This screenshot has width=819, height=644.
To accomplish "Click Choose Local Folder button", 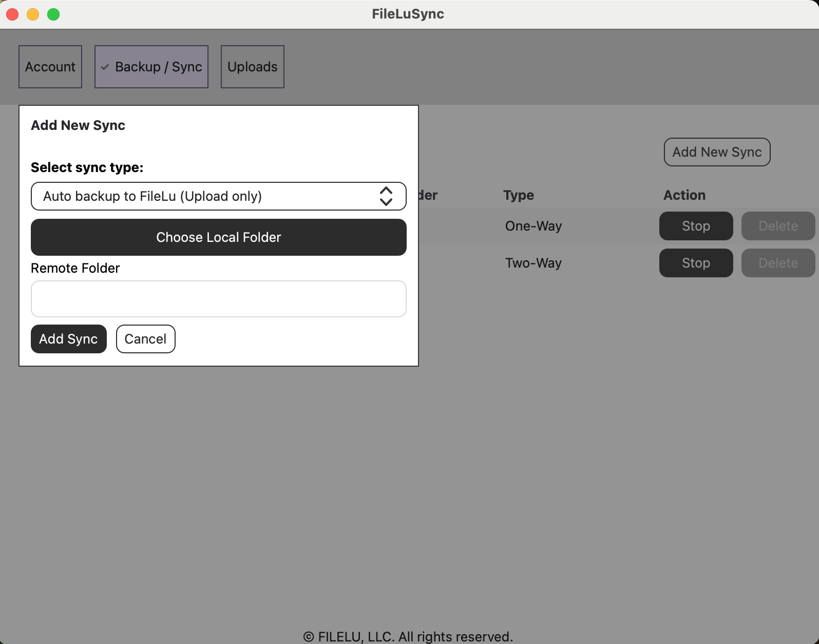I will [219, 237].
